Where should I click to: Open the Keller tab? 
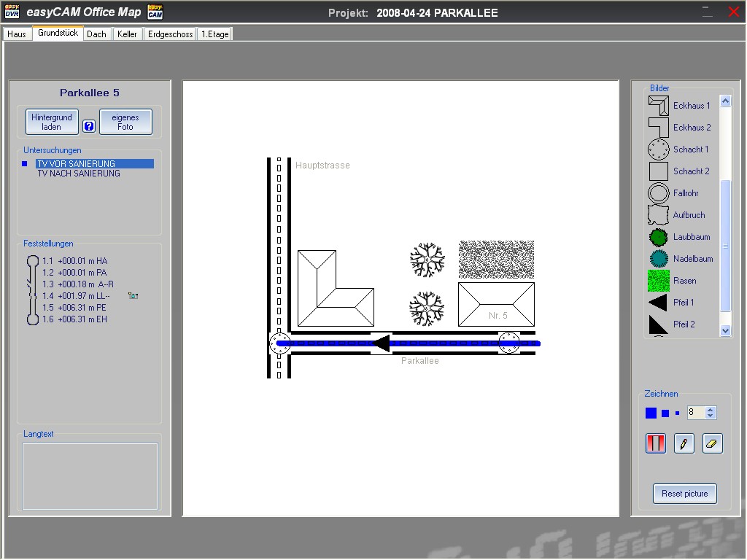[x=127, y=34]
